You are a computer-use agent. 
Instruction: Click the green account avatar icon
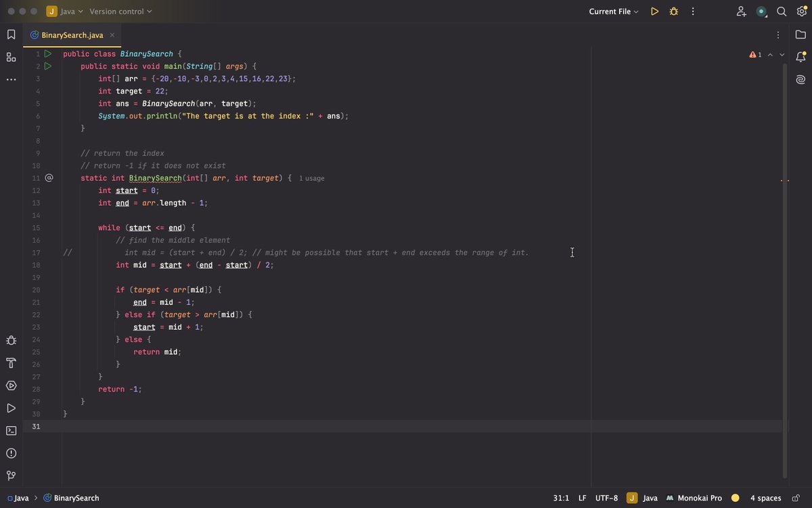(x=762, y=12)
